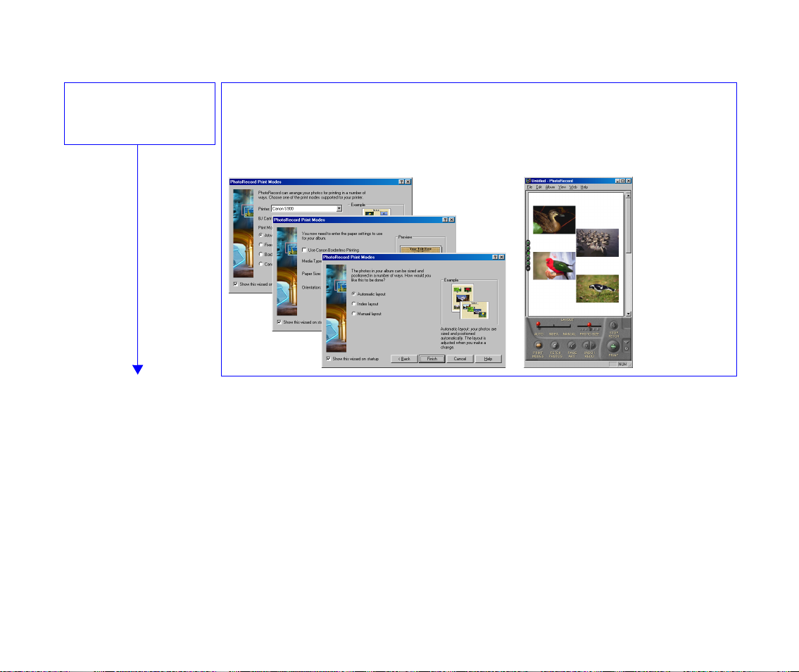Click the Fetch Photos button icon
This screenshot has height=672, width=799.
pos(555,345)
